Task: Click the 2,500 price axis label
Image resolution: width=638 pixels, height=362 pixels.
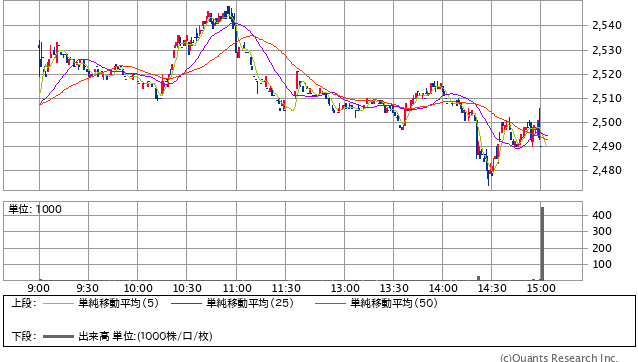Action: point(607,122)
